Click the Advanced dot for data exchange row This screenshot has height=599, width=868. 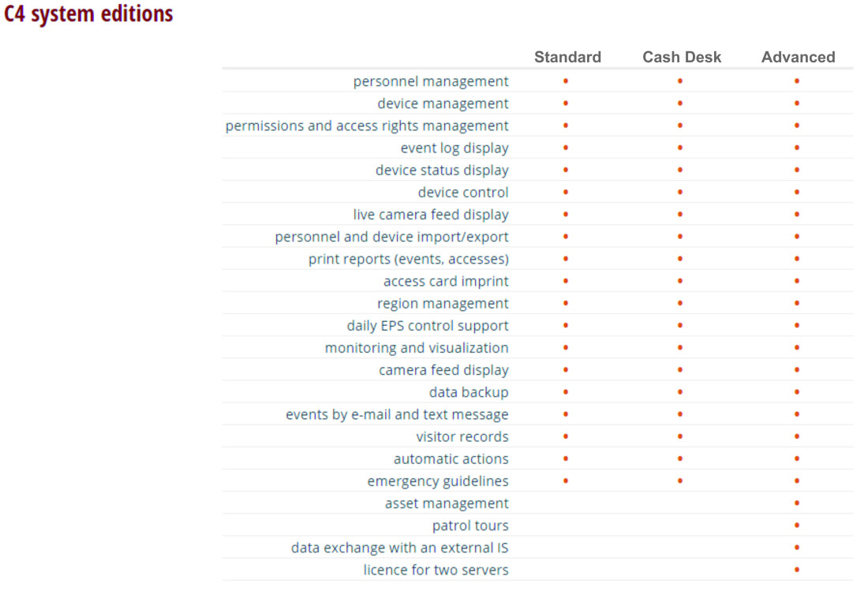click(797, 548)
